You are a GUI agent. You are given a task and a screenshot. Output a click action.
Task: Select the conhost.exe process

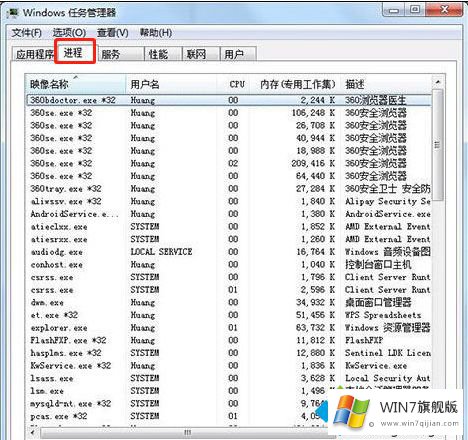(229, 265)
